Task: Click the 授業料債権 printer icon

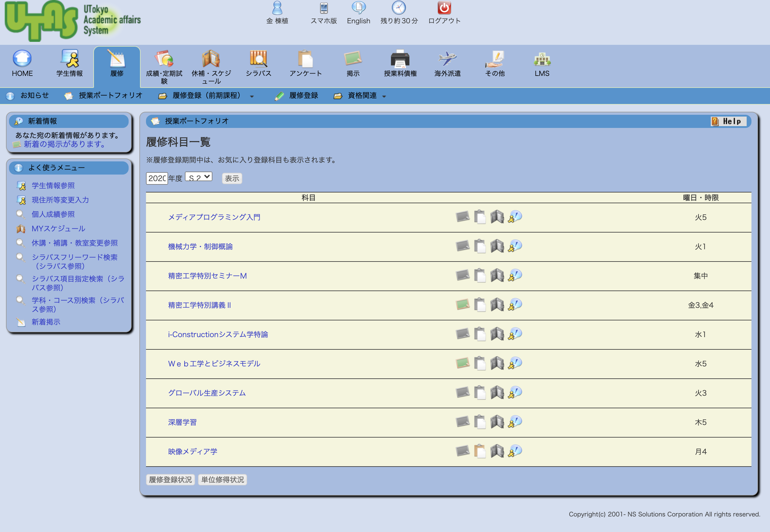Action: tap(400, 59)
